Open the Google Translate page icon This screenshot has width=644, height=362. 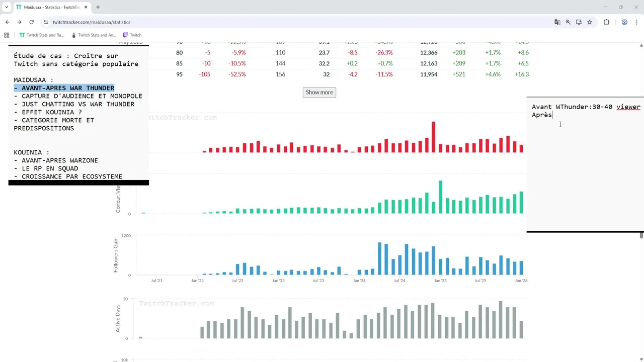point(557,22)
